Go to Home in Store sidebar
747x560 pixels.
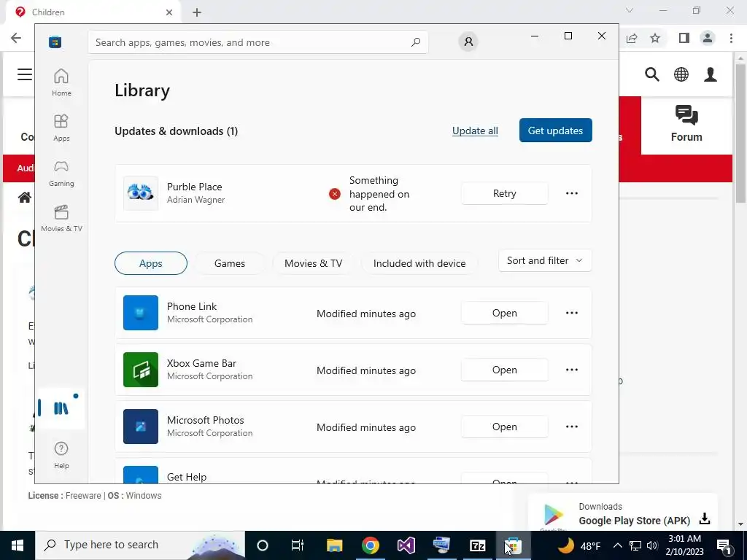pyautogui.click(x=61, y=82)
